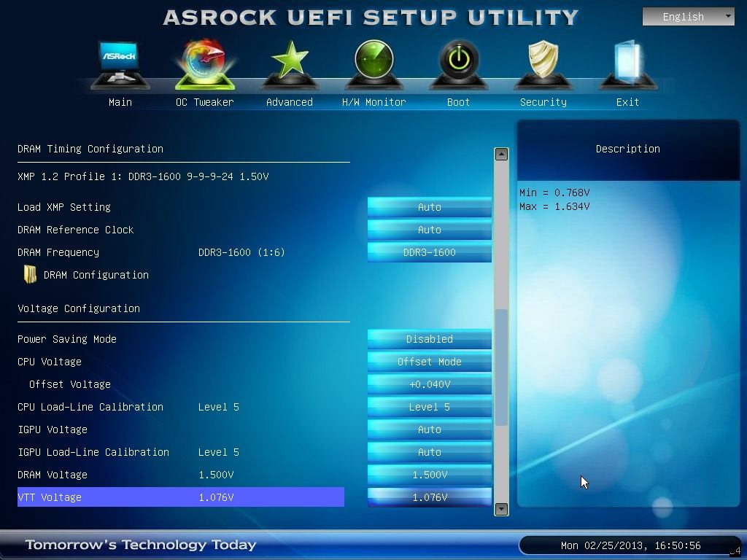Switch to the Main tab label
Image resolution: width=747 pixels, height=560 pixels.
click(120, 102)
